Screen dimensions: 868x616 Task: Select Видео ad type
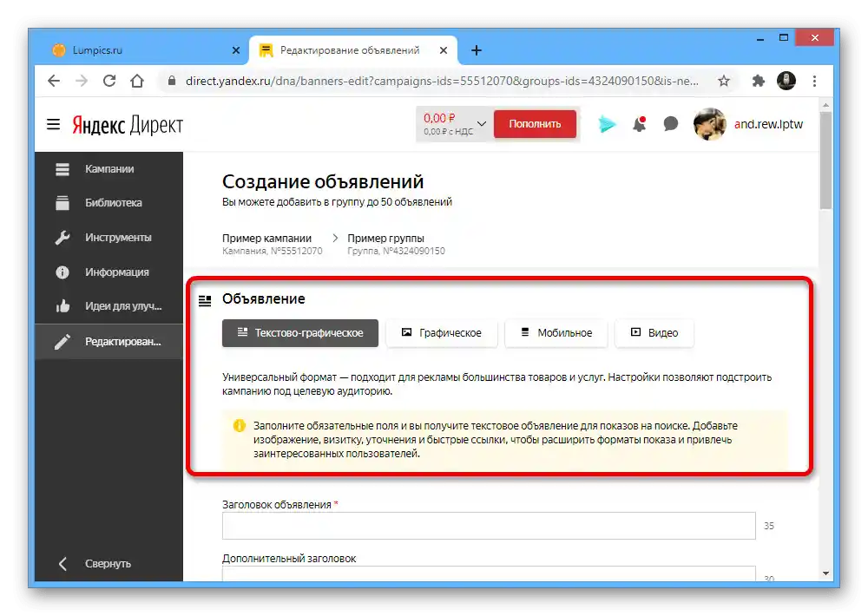(x=654, y=333)
